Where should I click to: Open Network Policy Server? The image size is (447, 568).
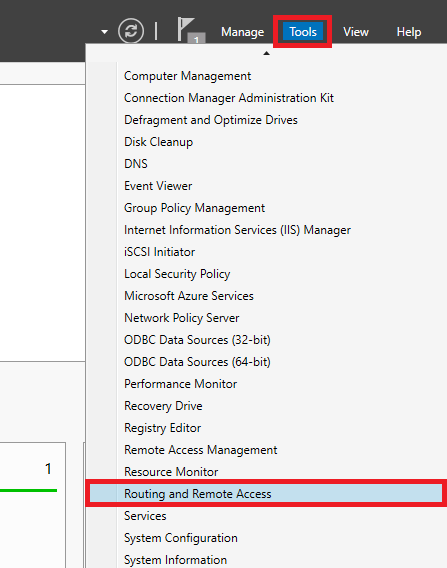click(x=181, y=318)
